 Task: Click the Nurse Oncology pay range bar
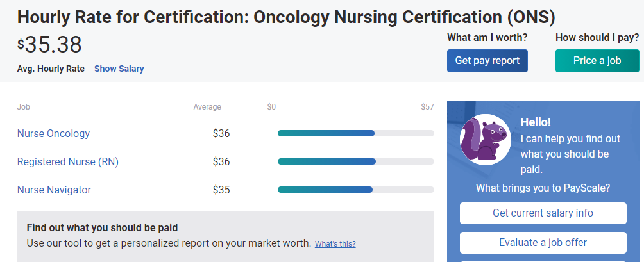point(355,134)
